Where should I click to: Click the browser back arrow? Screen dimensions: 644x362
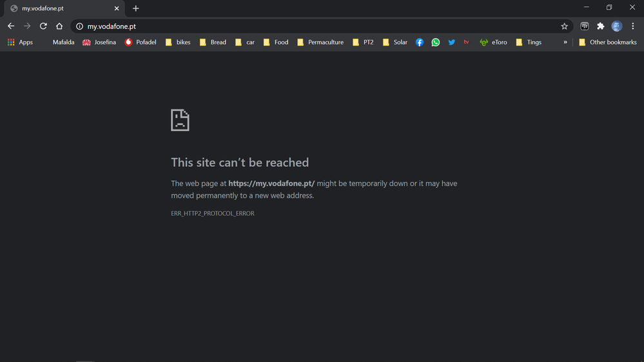pyautogui.click(x=11, y=26)
